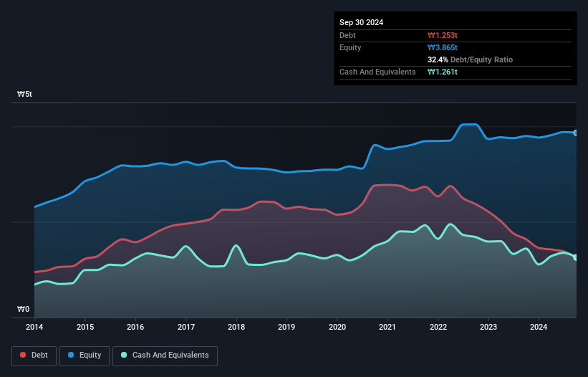Click the 2017 x-axis label
The height and width of the screenshot is (377, 588).
[186, 327]
